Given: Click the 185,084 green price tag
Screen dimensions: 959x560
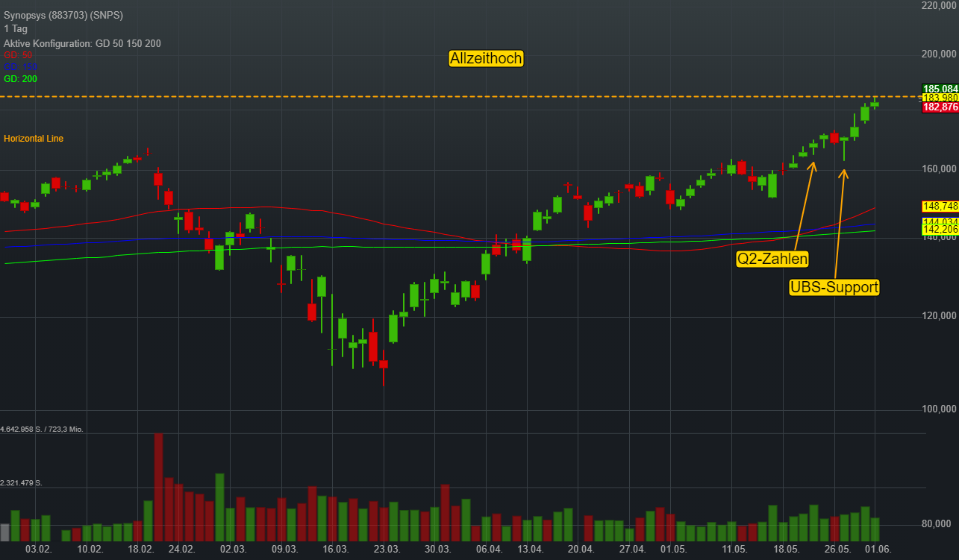Looking at the screenshot, I should click(x=940, y=89).
